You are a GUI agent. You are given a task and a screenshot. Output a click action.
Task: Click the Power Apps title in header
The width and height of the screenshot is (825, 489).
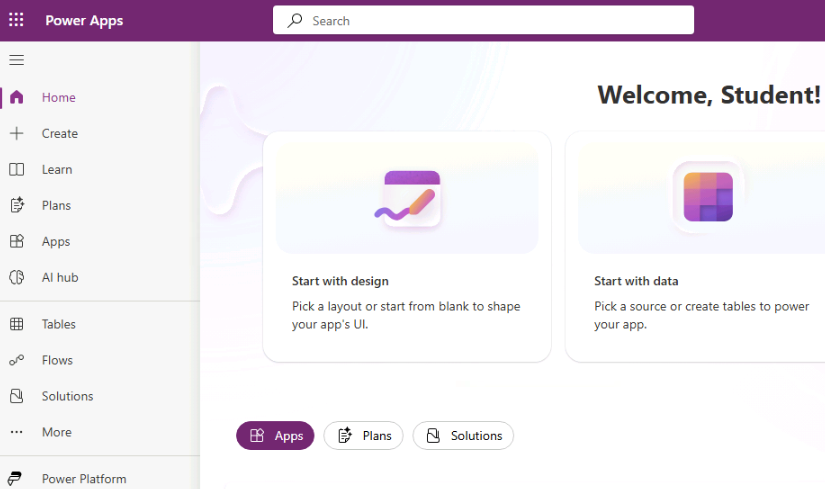pos(84,21)
